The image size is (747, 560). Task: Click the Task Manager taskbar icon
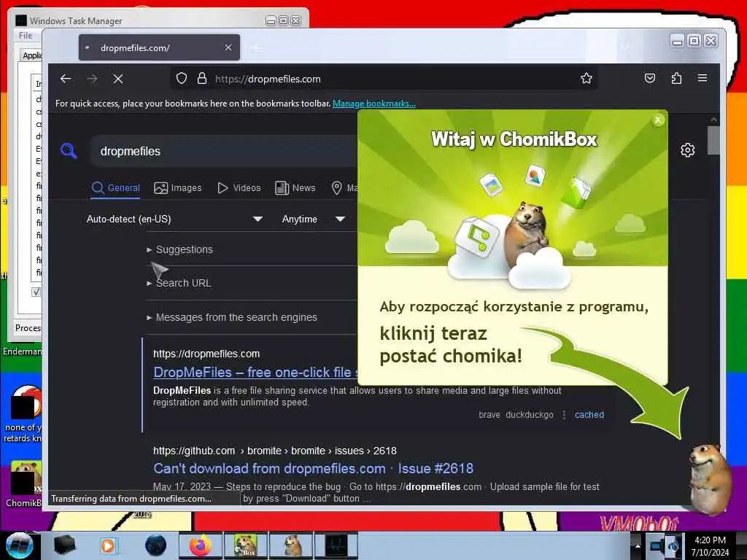tap(336, 545)
